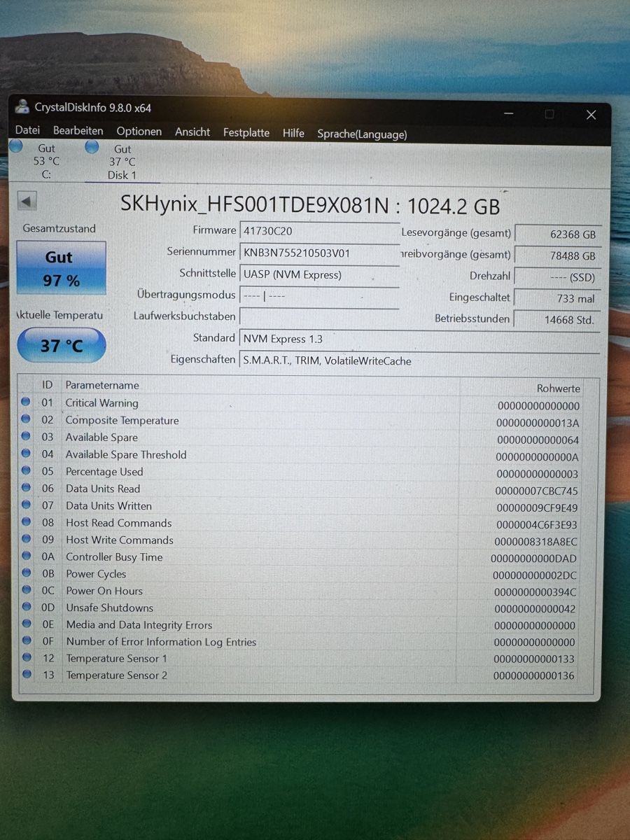Select the Critical Warning row
Image resolution: width=630 pixels, height=840 pixels.
tap(301, 404)
